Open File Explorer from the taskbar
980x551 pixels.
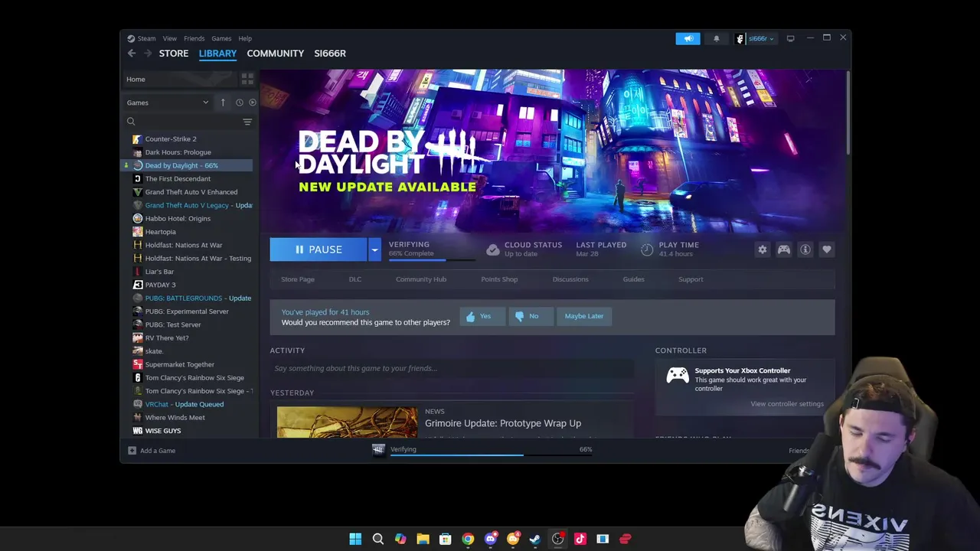[423, 539]
